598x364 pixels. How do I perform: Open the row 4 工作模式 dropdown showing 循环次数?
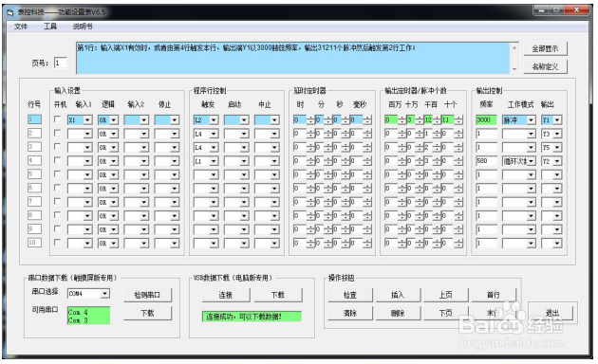coord(518,161)
